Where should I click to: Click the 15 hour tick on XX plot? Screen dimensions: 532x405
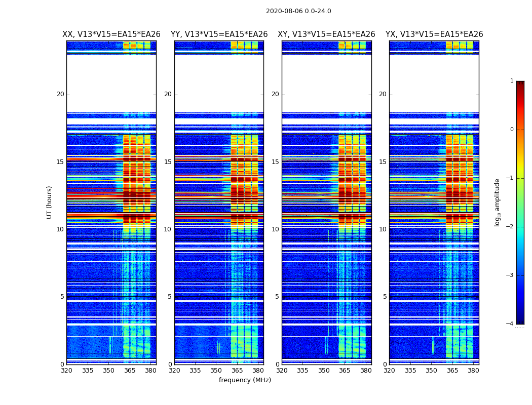pos(60,162)
